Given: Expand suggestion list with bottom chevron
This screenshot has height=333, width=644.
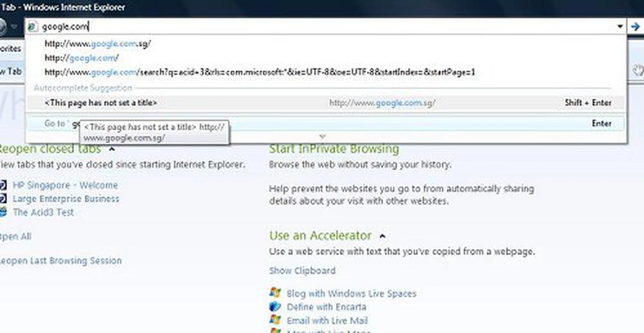Looking at the screenshot, I should (x=322, y=137).
